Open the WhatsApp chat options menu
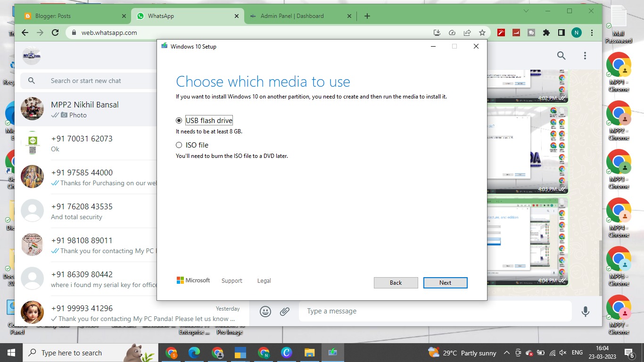Viewport: 644px width, 362px height. click(x=585, y=56)
